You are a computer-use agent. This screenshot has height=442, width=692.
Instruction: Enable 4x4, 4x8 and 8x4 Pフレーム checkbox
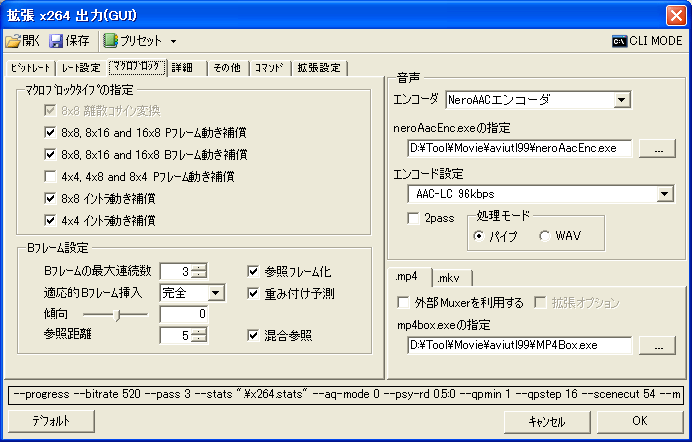50,176
